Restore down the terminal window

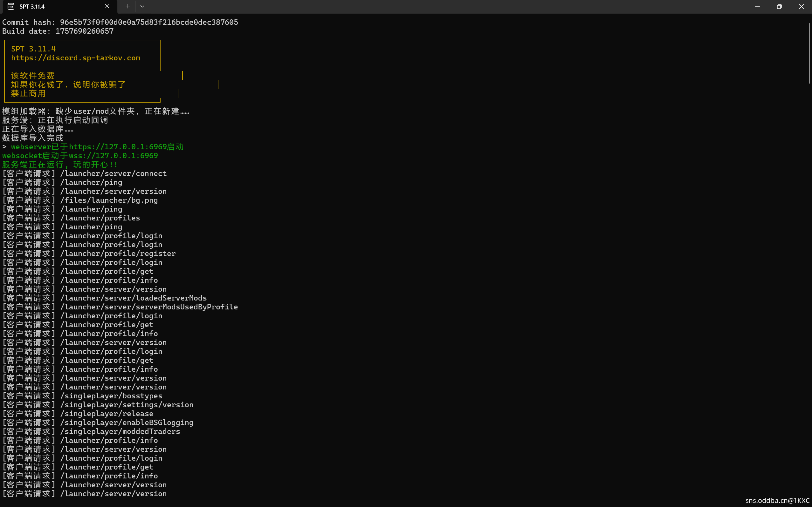coord(779,6)
